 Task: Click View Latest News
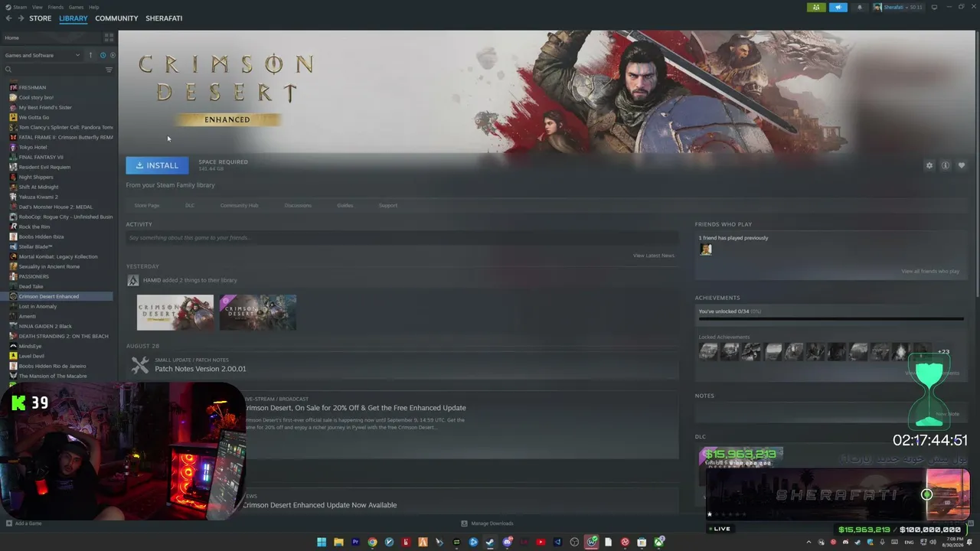[x=654, y=256]
